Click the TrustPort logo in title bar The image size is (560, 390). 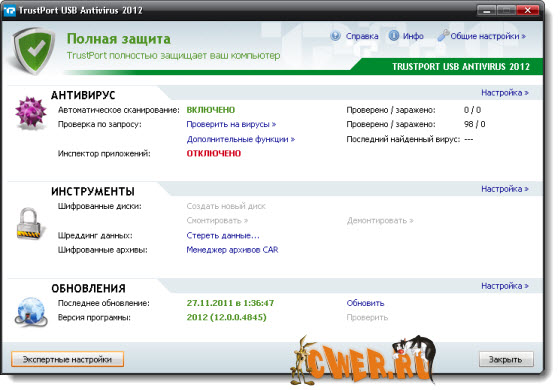(9, 10)
